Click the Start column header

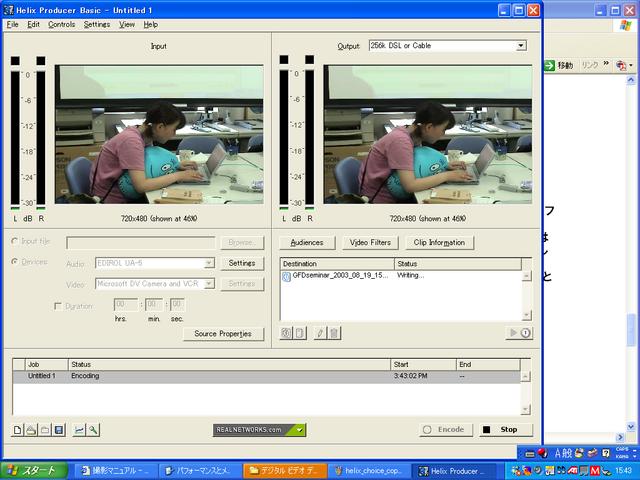click(x=423, y=364)
